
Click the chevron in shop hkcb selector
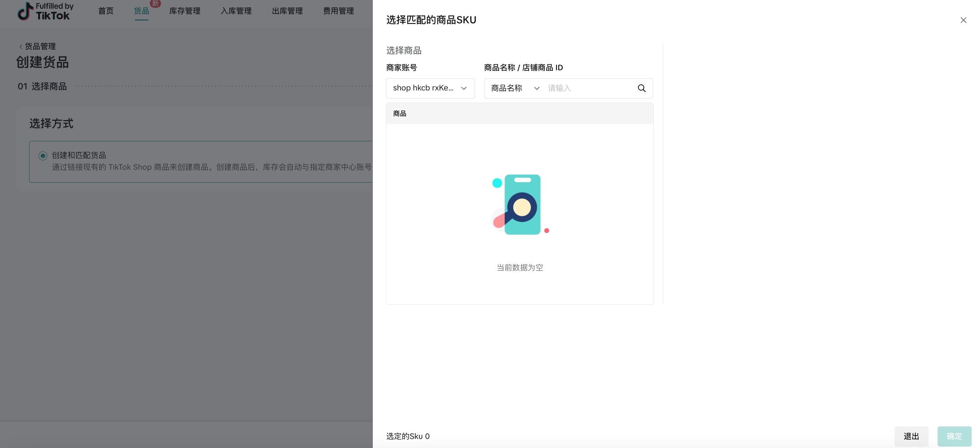464,88
